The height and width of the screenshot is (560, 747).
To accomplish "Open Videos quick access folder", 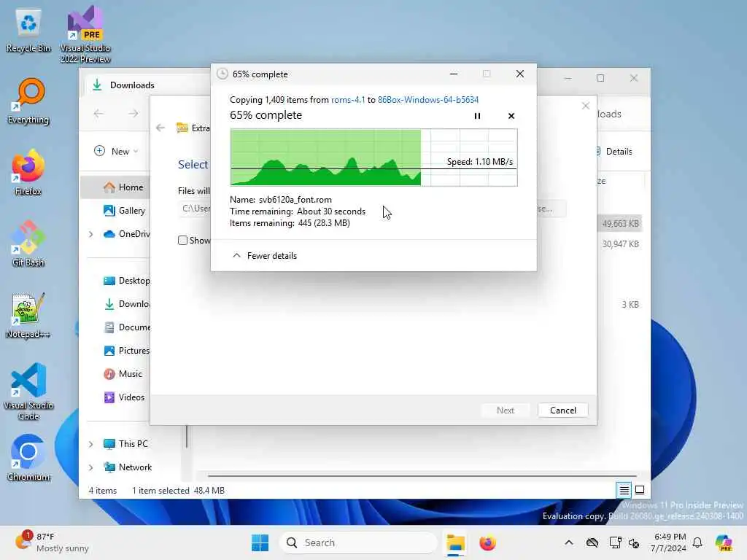I will coord(124,397).
